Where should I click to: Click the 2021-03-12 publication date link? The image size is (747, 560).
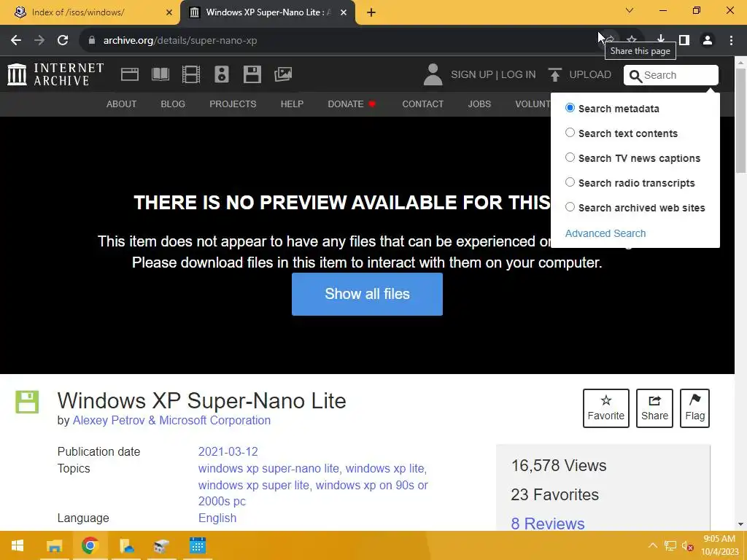tap(228, 451)
